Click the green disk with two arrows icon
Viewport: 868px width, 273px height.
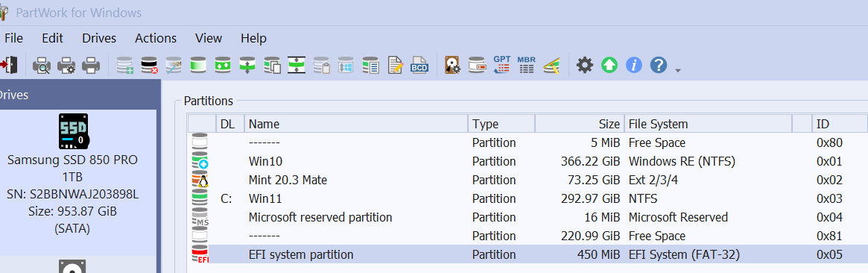pyautogui.click(x=223, y=66)
